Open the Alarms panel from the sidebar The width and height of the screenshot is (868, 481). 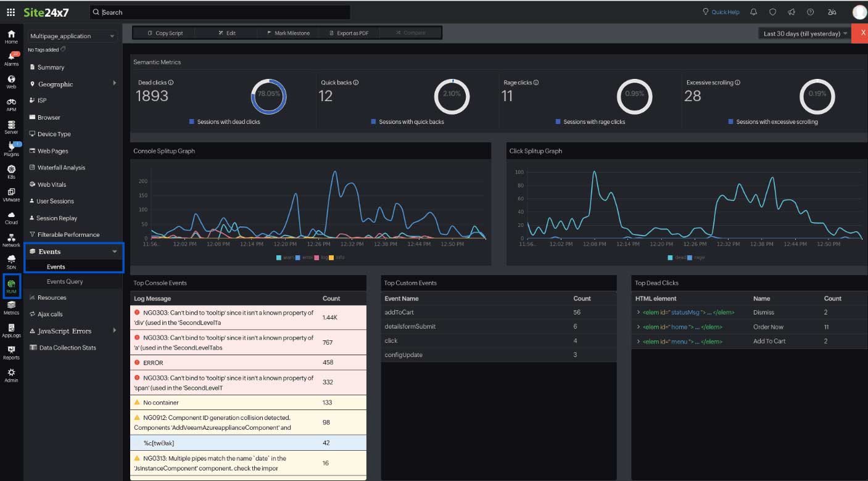pyautogui.click(x=10, y=59)
